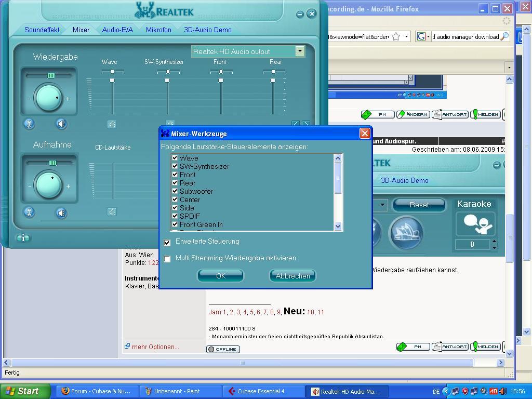This screenshot has height=399, width=532.
Task: Switch to the Mixer tab
Action: click(81, 30)
